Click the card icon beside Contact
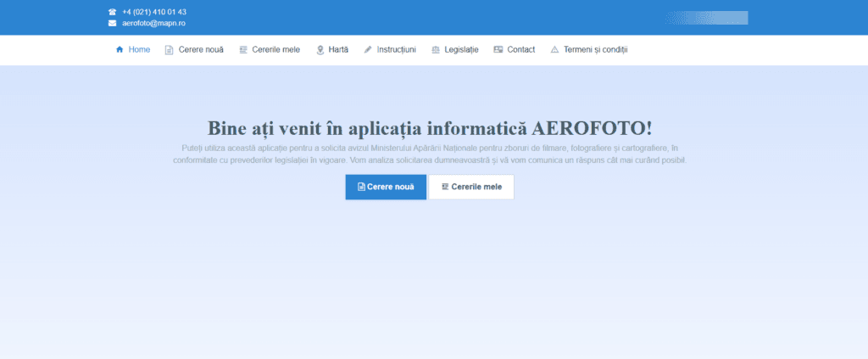Viewport: 868px width, 359px height. tap(498, 49)
